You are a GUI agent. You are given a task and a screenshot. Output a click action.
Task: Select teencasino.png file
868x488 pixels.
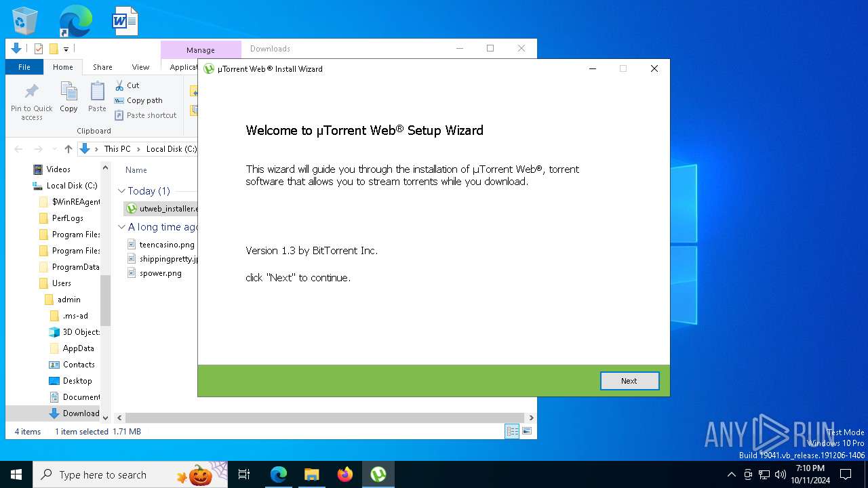(x=161, y=245)
